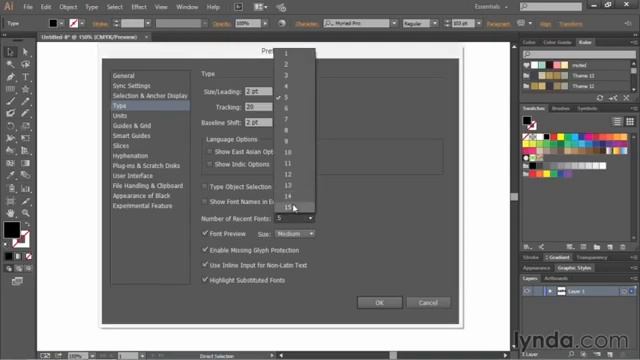Select the Magic Wand tool
The height and width of the screenshot is (360, 640).
point(11,64)
